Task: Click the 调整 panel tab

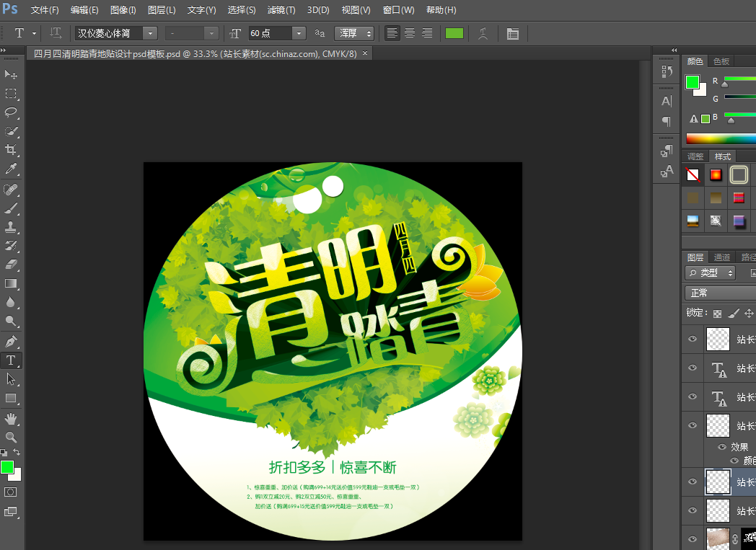Action: [x=695, y=156]
